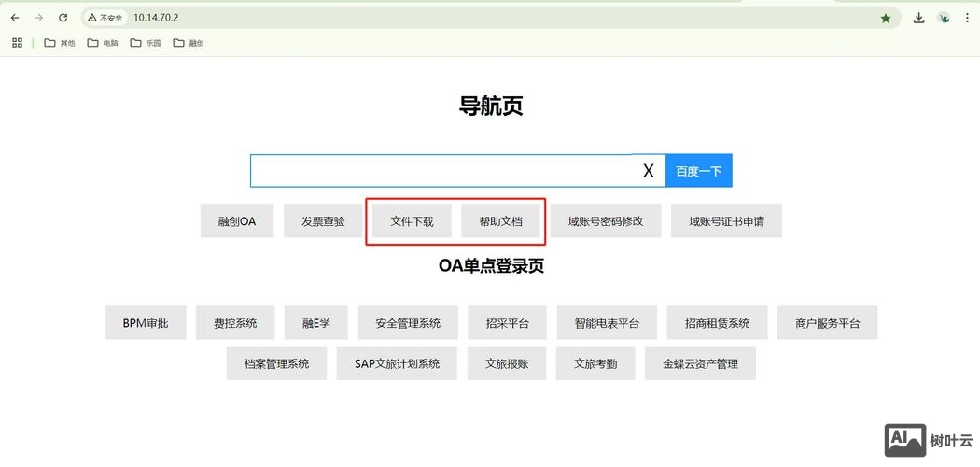Open the apps grid in bookmarks bar

17,43
